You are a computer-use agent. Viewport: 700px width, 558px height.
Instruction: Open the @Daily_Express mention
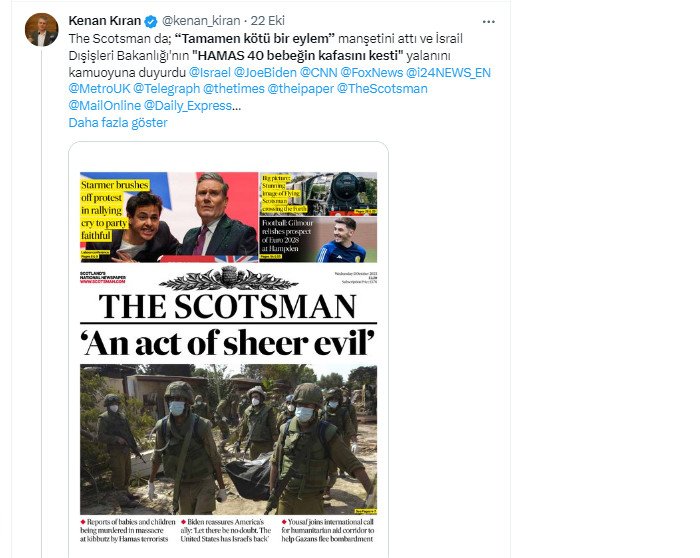coord(188,106)
